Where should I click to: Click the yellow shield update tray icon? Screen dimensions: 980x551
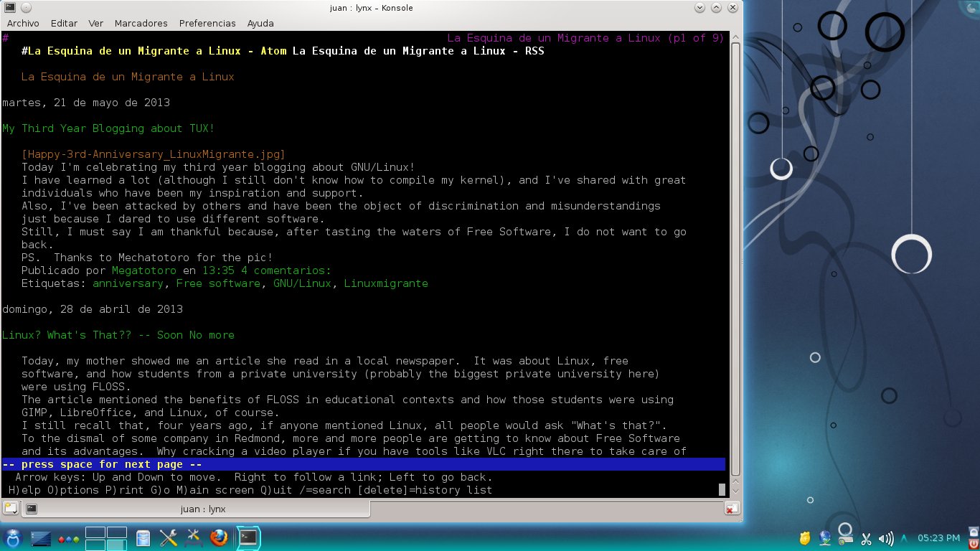806,537
